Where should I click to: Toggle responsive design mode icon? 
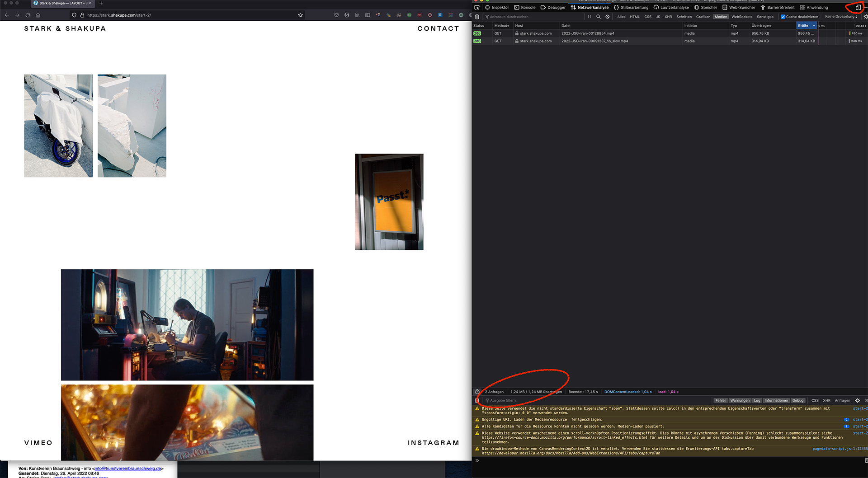coord(858,7)
